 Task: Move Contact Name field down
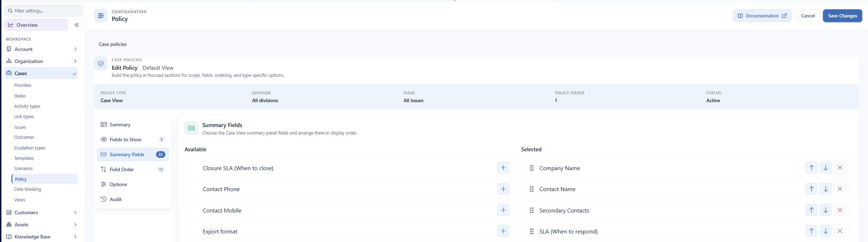coord(825,189)
